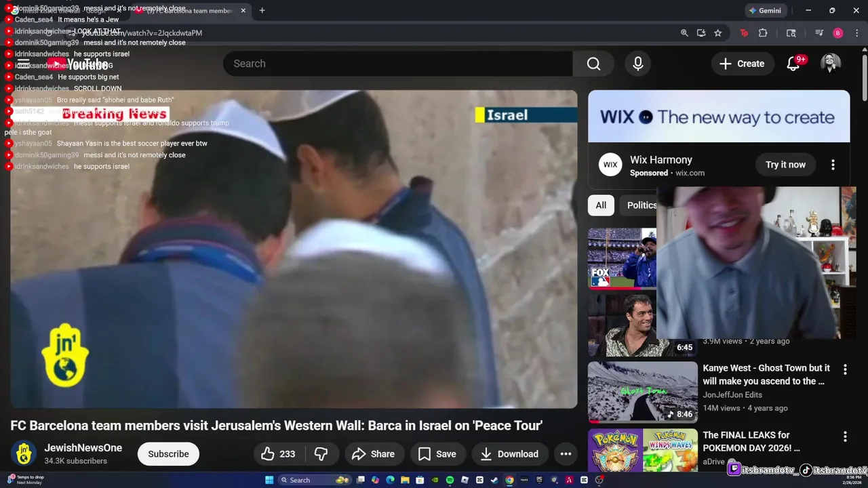Open the YouTube account avatar menu
Viewport: 868px width, 488px height.
point(831,64)
